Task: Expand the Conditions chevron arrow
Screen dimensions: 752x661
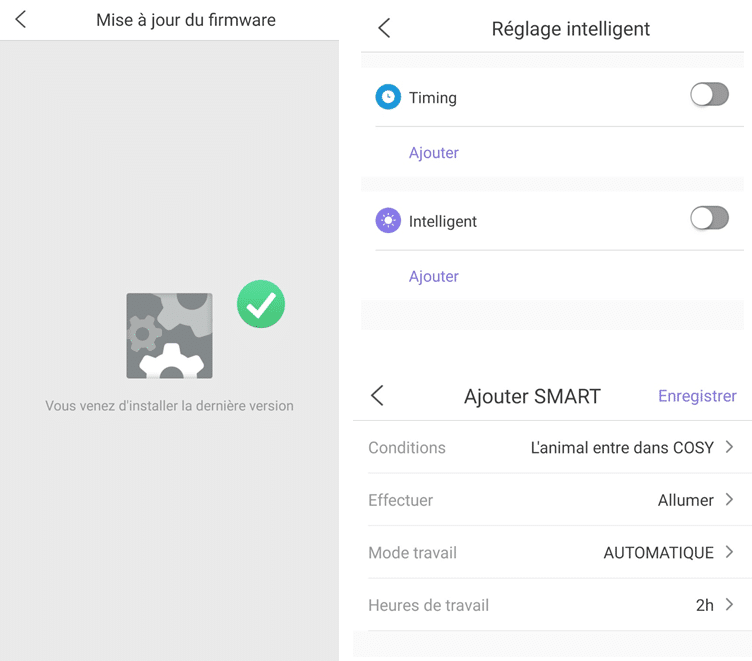Action: click(729, 447)
